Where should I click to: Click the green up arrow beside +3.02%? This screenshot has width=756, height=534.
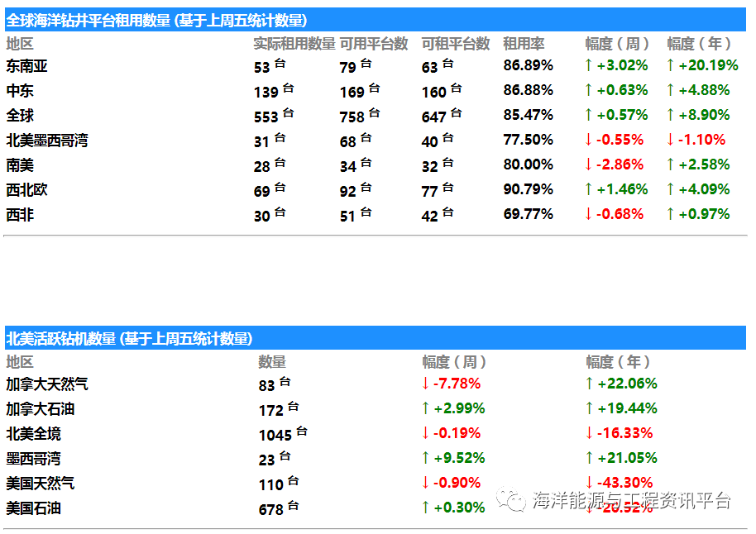[x=588, y=65]
